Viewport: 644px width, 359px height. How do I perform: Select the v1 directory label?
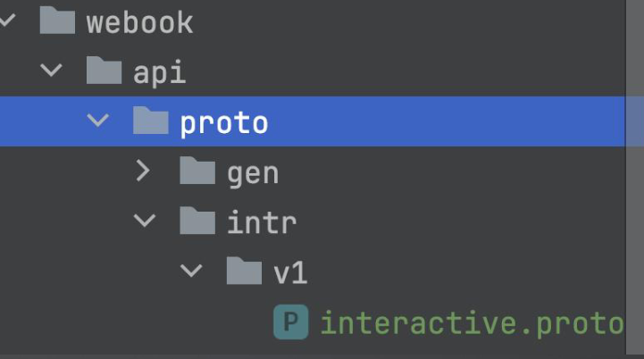(x=290, y=272)
